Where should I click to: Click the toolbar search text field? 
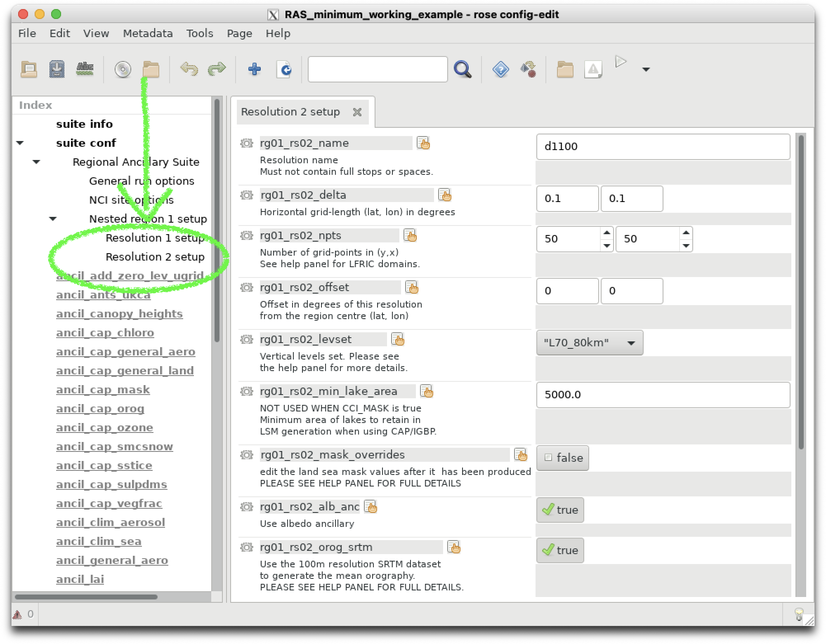[x=378, y=69]
